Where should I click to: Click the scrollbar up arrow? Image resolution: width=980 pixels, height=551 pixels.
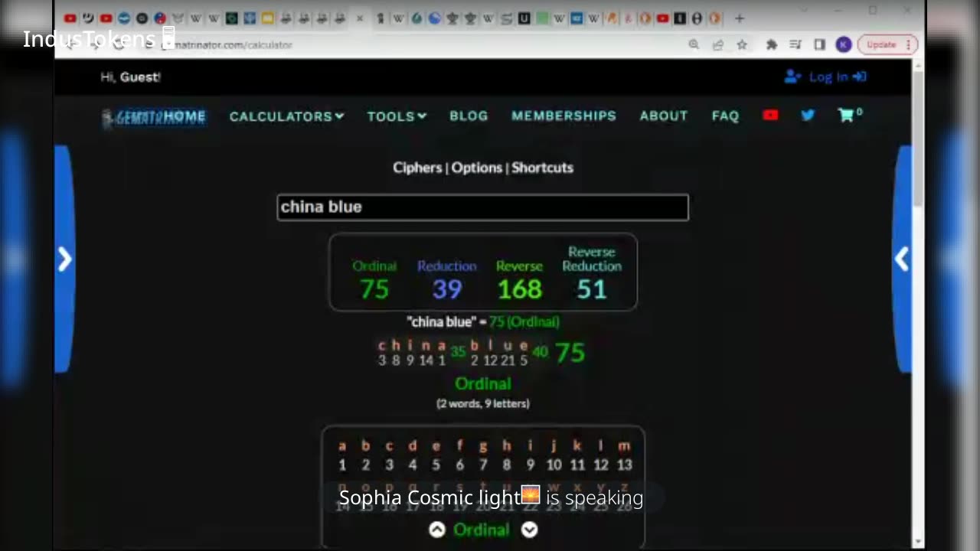(x=918, y=65)
